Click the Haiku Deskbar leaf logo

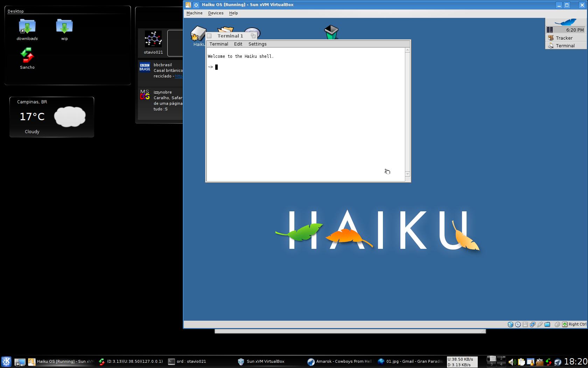point(566,22)
